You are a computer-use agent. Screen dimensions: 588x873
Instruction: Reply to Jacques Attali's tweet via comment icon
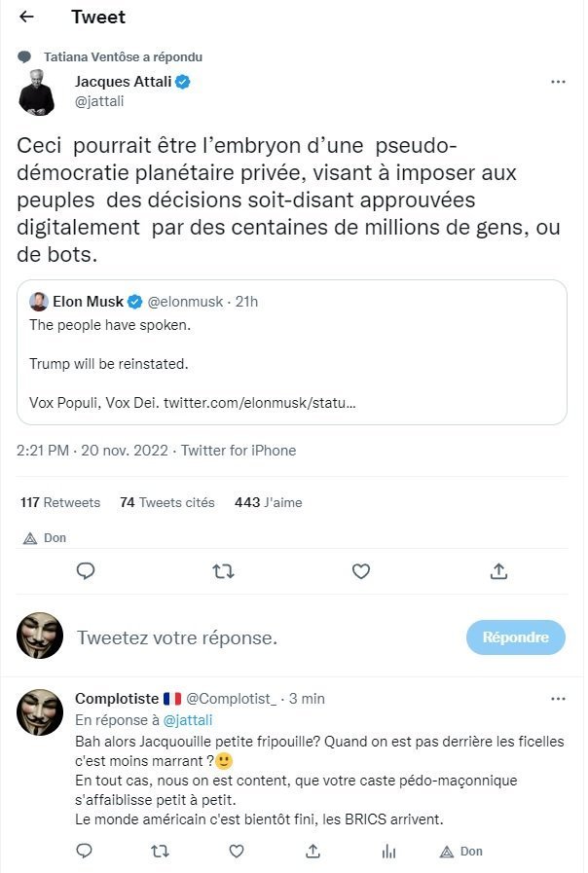pos(85,571)
